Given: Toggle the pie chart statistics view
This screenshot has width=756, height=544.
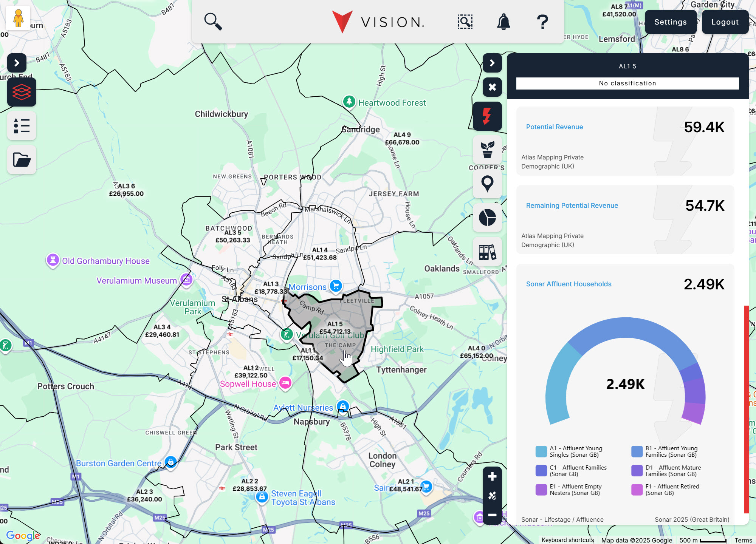Looking at the screenshot, I should (x=487, y=218).
